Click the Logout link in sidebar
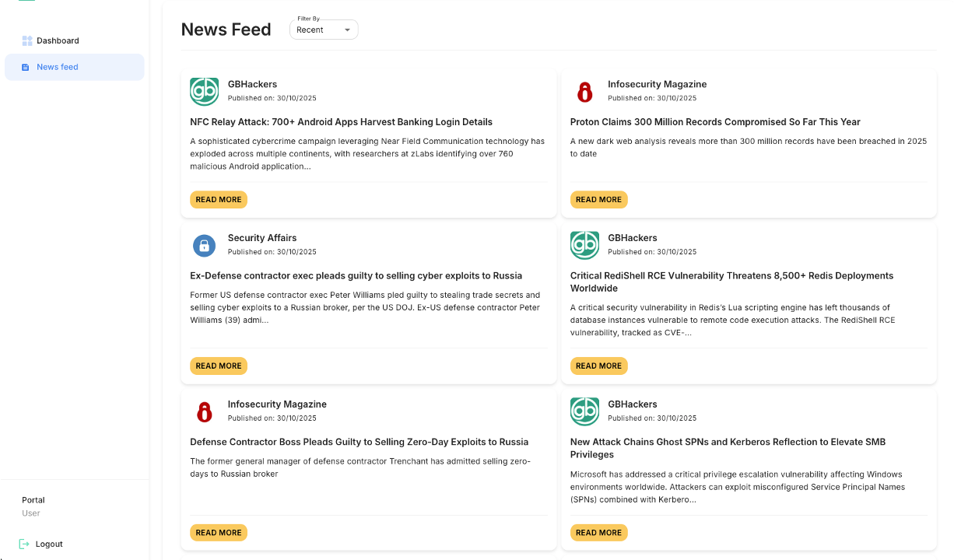This screenshot has height=560, width=954. click(x=48, y=544)
